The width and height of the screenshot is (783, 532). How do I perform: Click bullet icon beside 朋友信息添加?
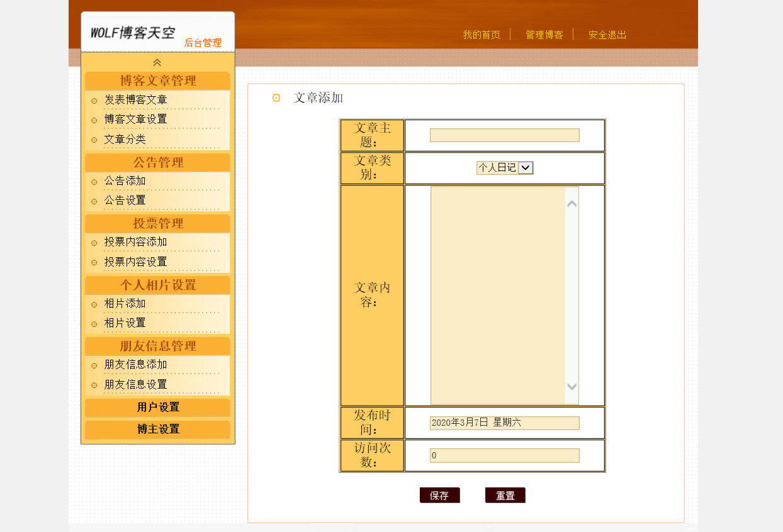(94, 365)
